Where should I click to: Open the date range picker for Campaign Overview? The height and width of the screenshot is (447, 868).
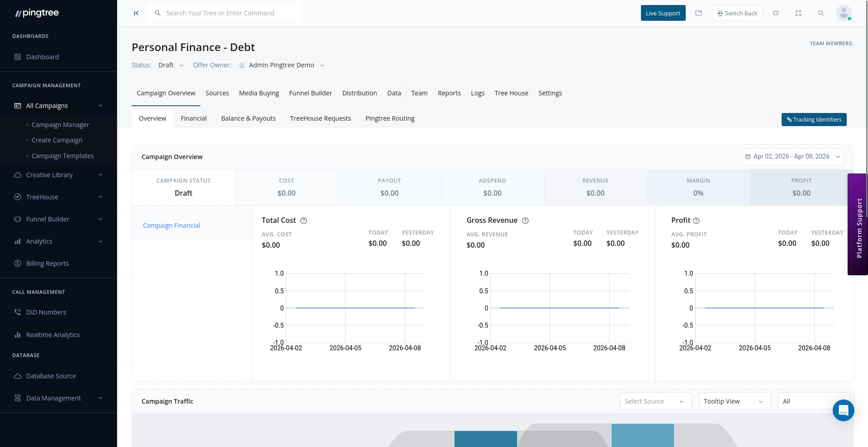click(x=792, y=156)
